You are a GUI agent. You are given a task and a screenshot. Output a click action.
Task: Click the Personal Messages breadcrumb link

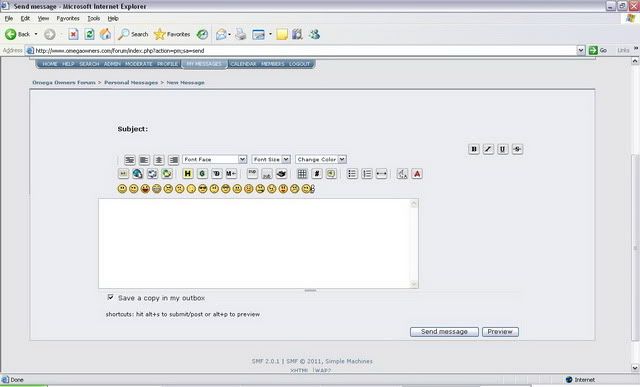(x=131, y=82)
